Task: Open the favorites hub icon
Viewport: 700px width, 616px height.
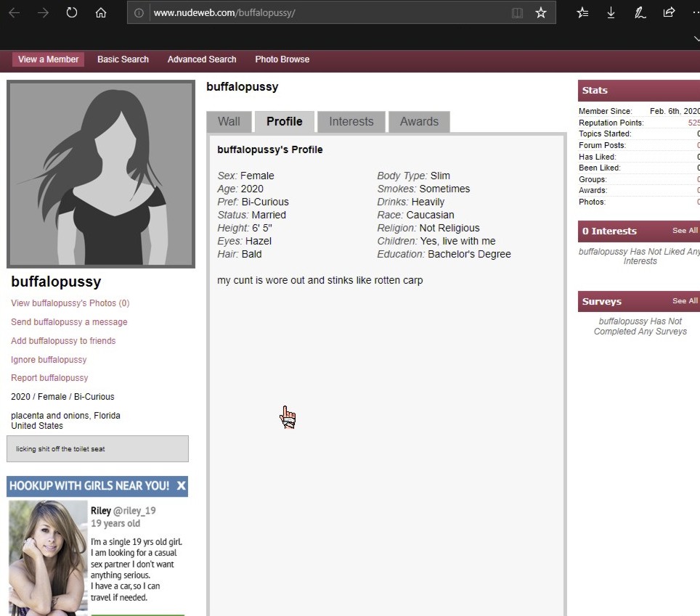Action: click(x=582, y=13)
